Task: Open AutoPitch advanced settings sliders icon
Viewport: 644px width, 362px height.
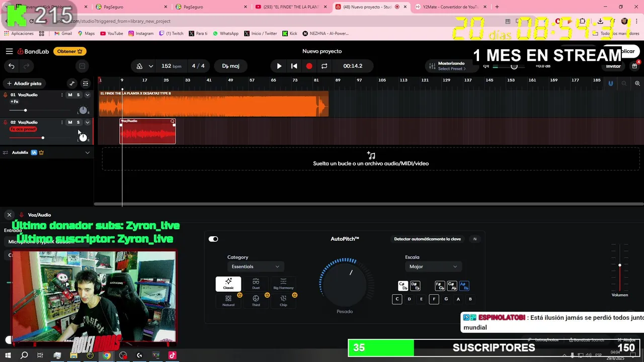Action: [x=475, y=239]
